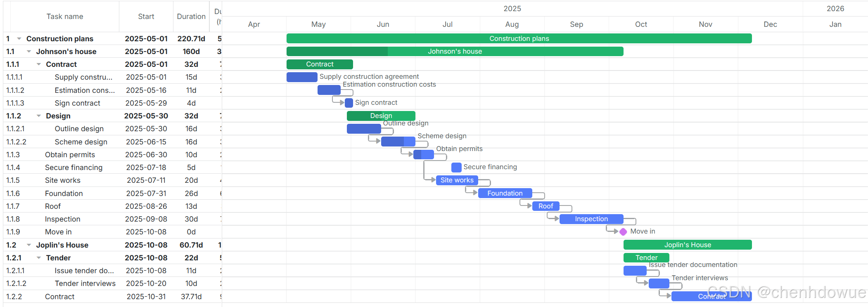Select the Site works task bar

click(457, 180)
